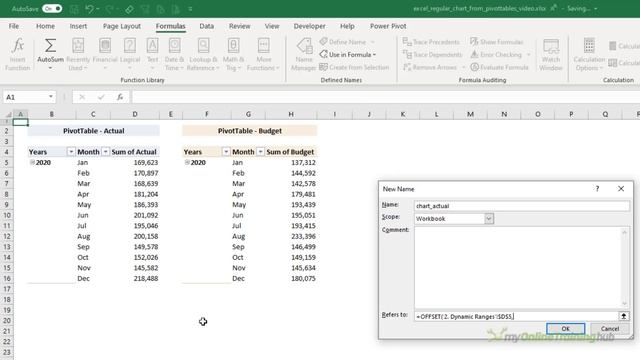Viewport: 640px width, 360px height.
Task: Click the PivotTable - Actual title
Action: (x=93, y=131)
